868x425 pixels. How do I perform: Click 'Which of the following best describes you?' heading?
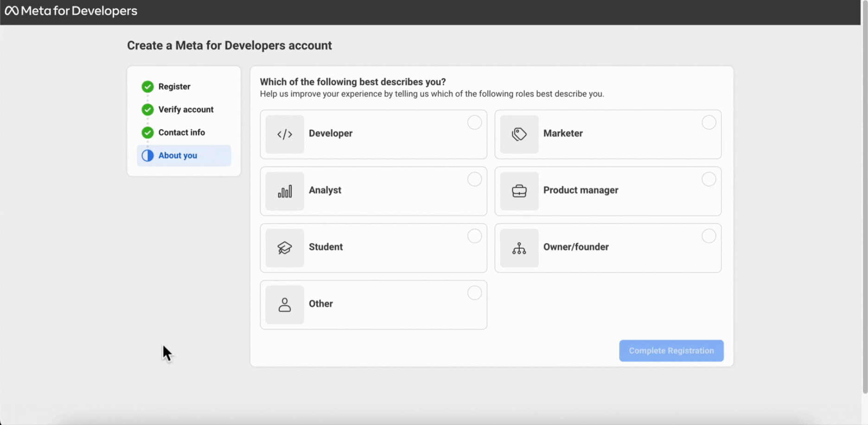353,82
